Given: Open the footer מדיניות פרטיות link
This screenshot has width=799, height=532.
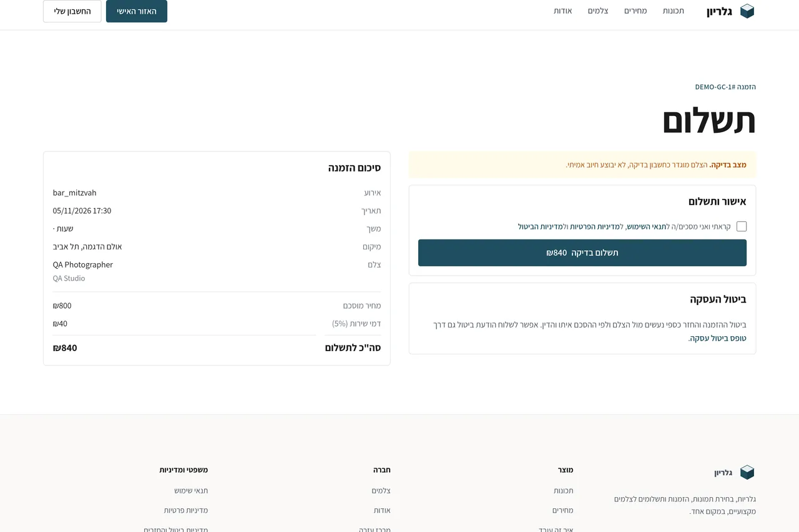Looking at the screenshot, I should pos(186,510).
